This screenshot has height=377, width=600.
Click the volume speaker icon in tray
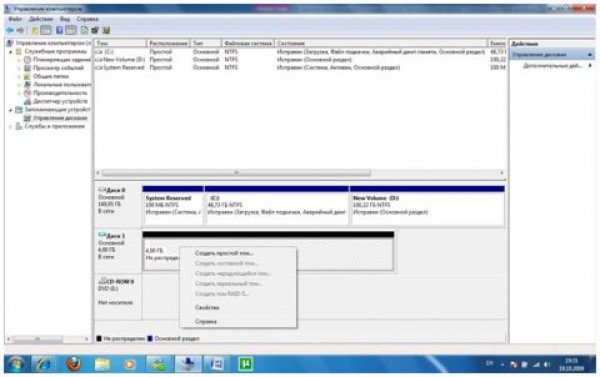tap(547, 365)
